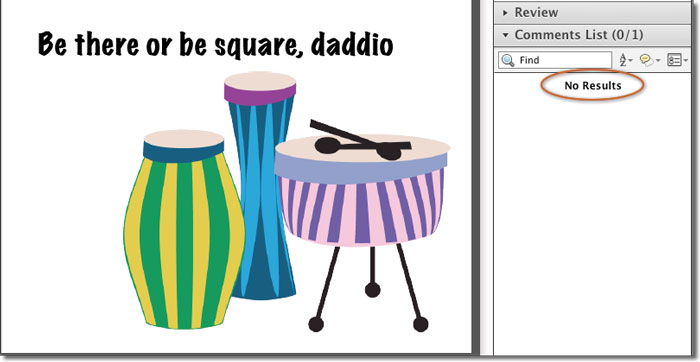Select the pink and purple striped drum
The image size is (700, 362).
[361, 192]
